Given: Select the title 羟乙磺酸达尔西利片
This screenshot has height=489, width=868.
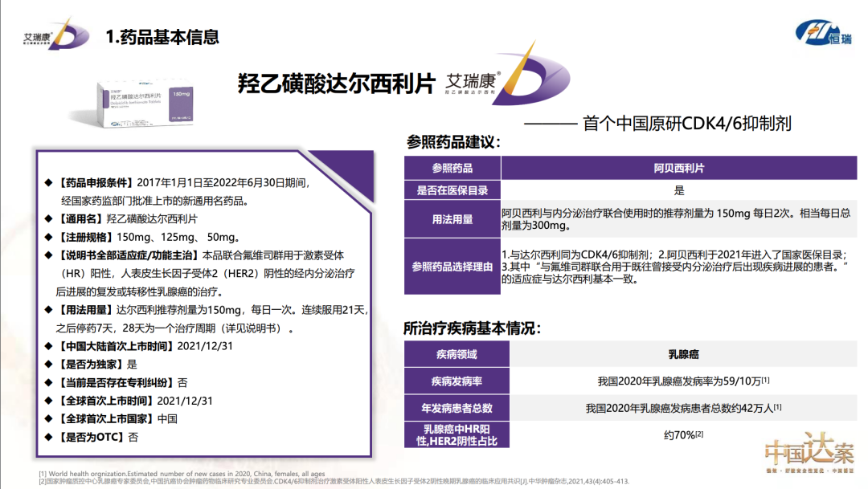Looking at the screenshot, I should (336, 84).
